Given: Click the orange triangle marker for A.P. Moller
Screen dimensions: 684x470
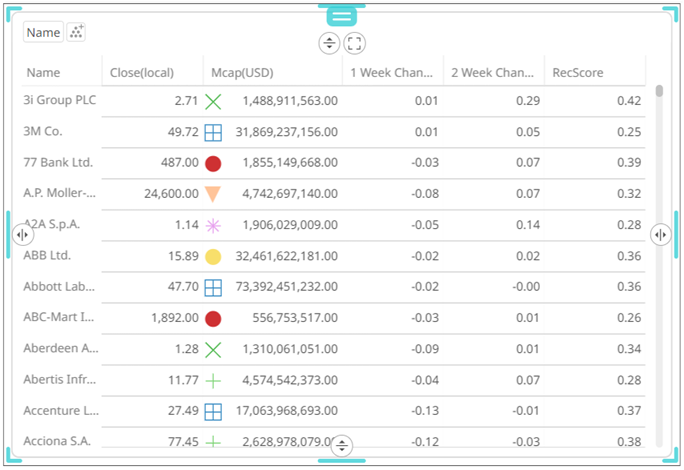Looking at the screenshot, I should coord(213,194).
